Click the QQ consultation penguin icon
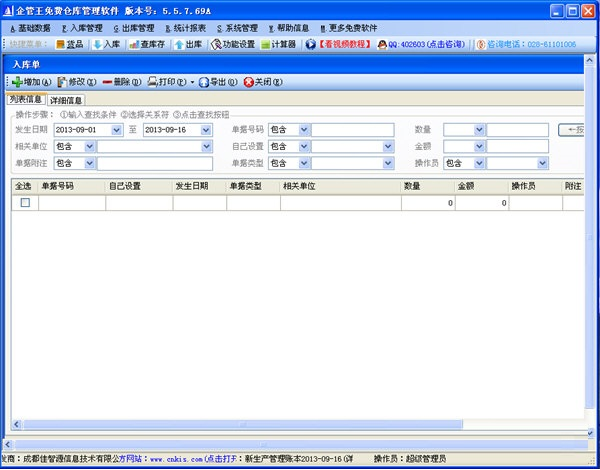 click(x=382, y=44)
